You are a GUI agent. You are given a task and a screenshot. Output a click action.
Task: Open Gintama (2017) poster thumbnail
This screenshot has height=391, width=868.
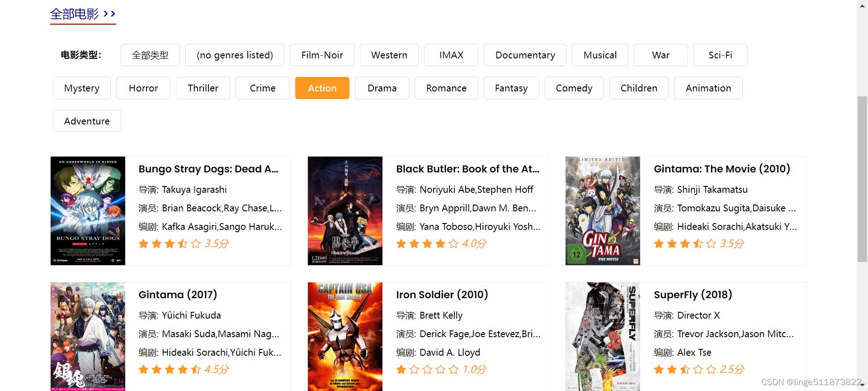(x=88, y=337)
